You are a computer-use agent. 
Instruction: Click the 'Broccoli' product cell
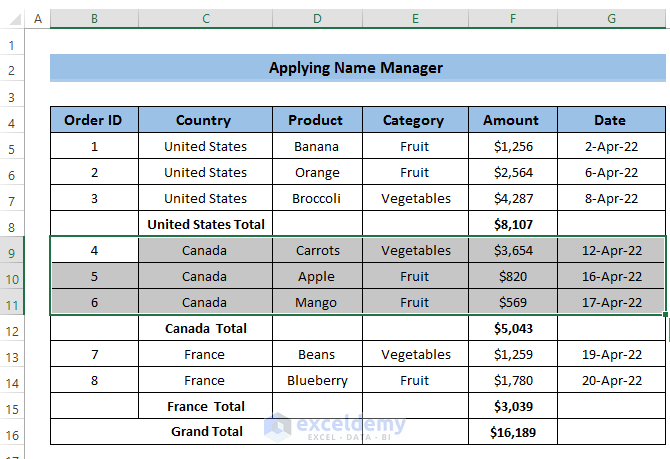point(317,198)
